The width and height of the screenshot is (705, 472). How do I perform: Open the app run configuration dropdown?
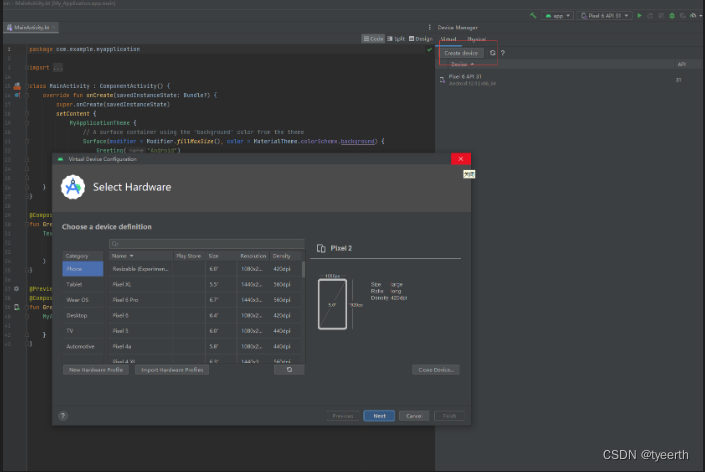coord(558,16)
